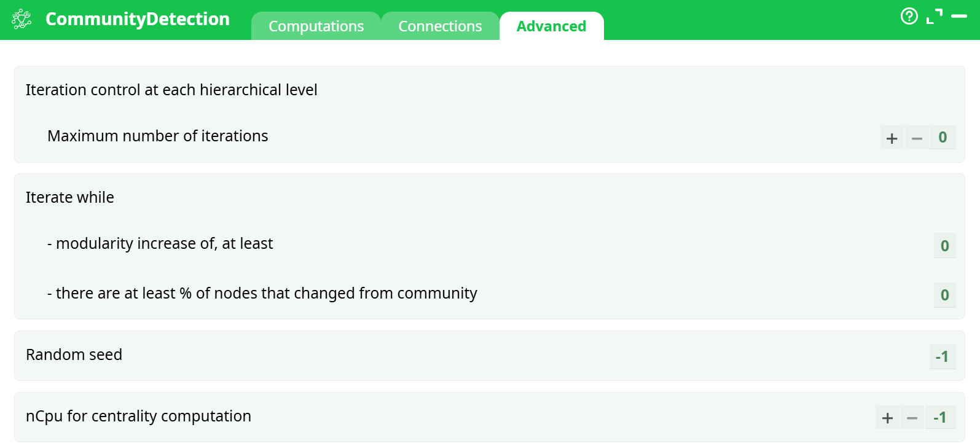Open the Connections tab
Image resolution: width=980 pixels, height=446 pixels.
440,26
